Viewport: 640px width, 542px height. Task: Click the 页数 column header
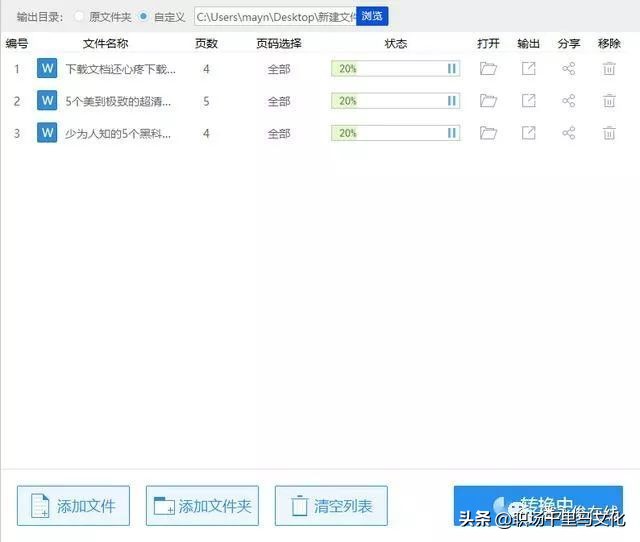(x=206, y=44)
